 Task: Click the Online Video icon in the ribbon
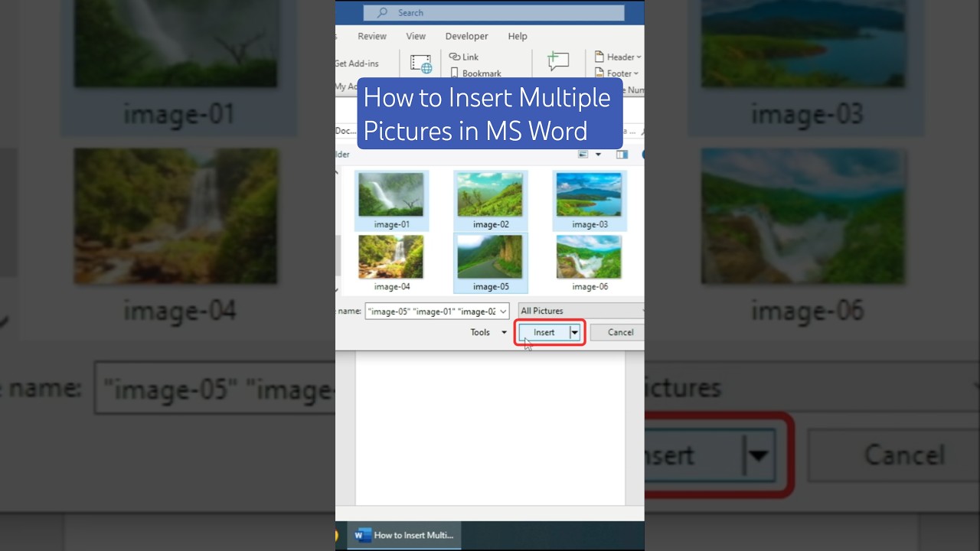point(421,64)
